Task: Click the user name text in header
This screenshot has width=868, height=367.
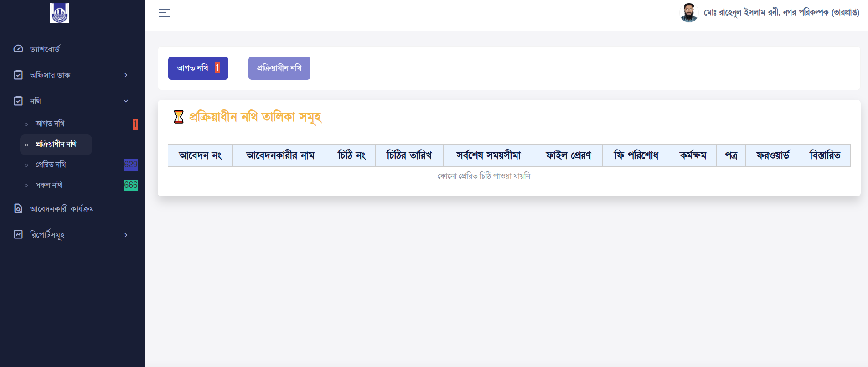Action: [x=781, y=13]
